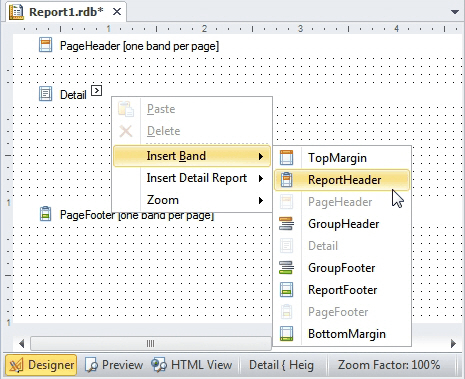Viewport: 465px width, 379px height.
Task: Switch to the Designer view
Action: pos(41,365)
